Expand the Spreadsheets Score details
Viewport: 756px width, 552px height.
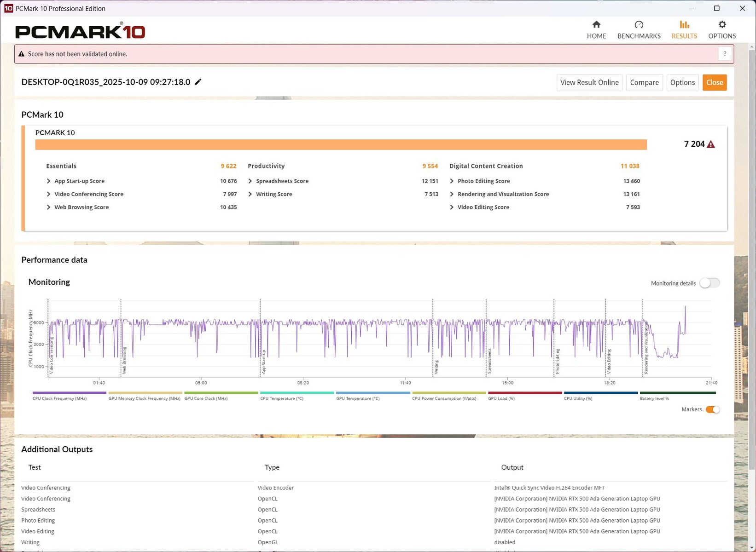tap(250, 181)
